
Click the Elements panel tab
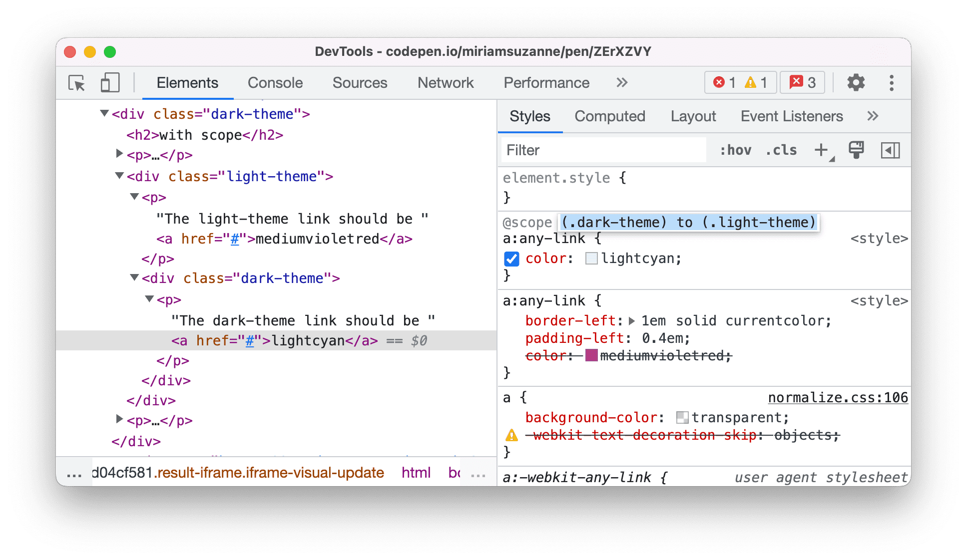(x=186, y=83)
